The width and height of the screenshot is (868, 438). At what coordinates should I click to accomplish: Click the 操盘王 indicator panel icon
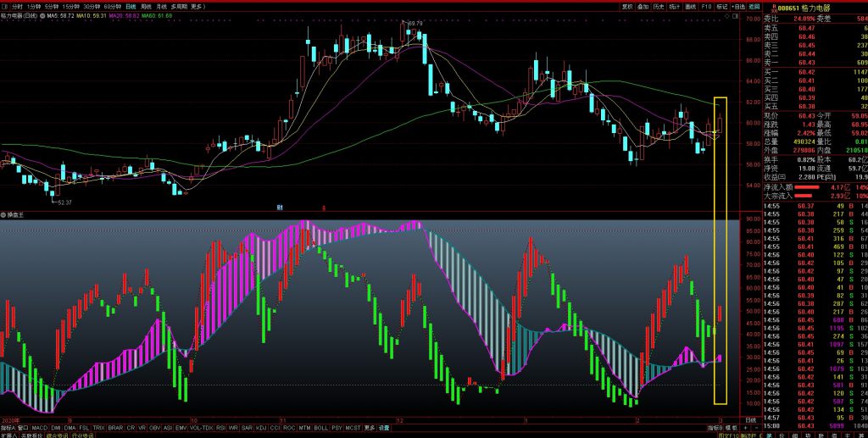coord(4,214)
